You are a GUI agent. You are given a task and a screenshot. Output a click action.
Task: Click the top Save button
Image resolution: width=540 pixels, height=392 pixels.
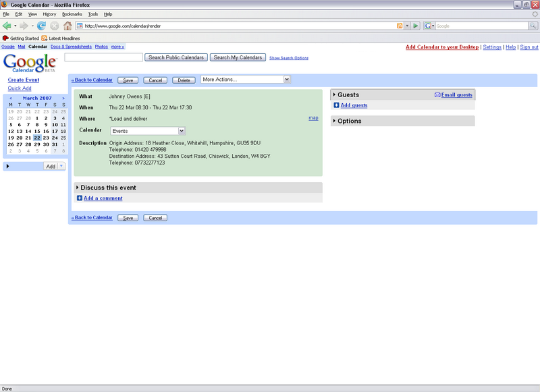point(127,80)
